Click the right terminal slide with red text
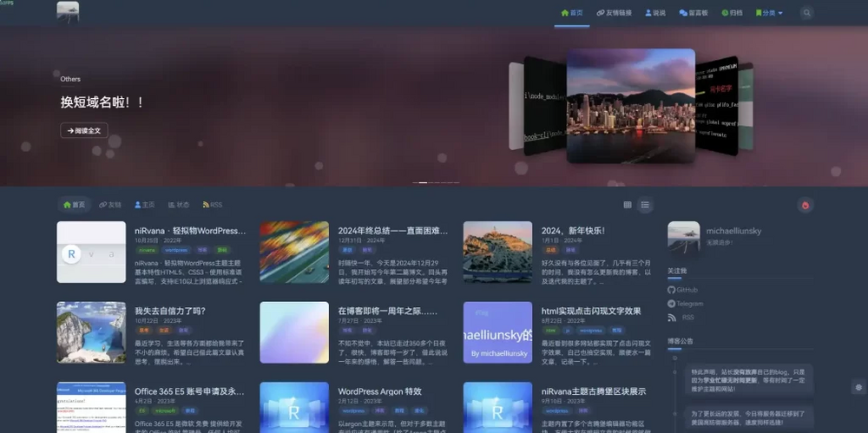The width and height of the screenshot is (868, 433). 716,106
